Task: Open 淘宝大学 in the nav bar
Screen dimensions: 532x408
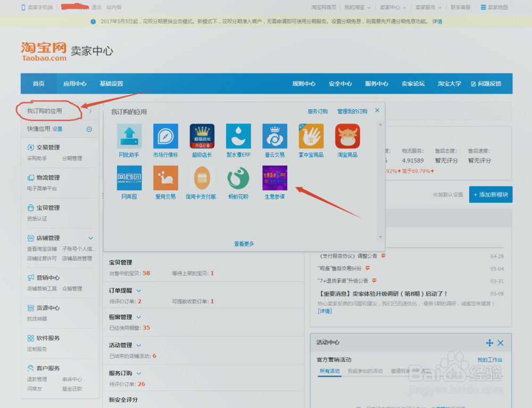Action: click(450, 84)
